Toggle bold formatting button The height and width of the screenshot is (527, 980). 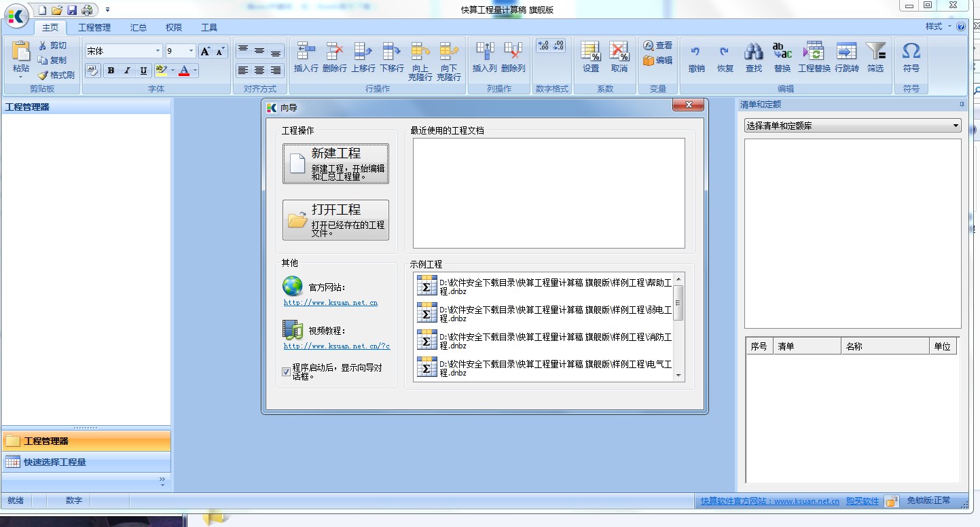[111, 71]
